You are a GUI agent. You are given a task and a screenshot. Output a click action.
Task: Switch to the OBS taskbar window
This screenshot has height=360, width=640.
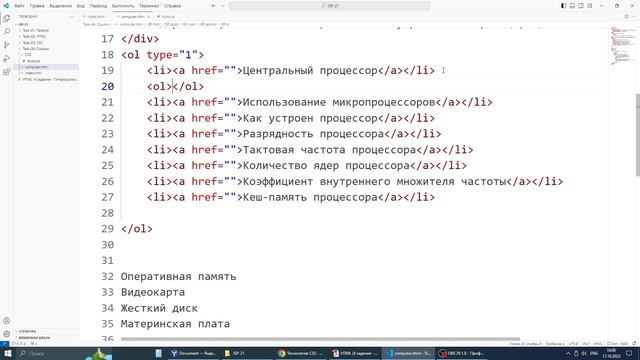point(462,353)
